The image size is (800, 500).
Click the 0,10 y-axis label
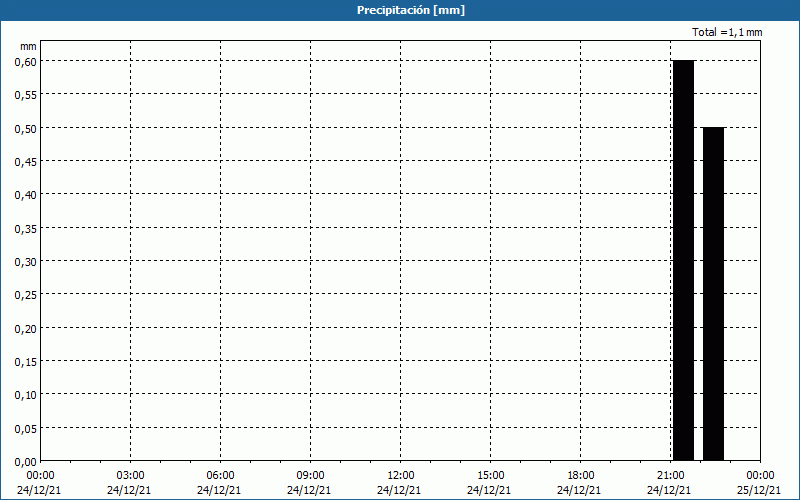26,395
